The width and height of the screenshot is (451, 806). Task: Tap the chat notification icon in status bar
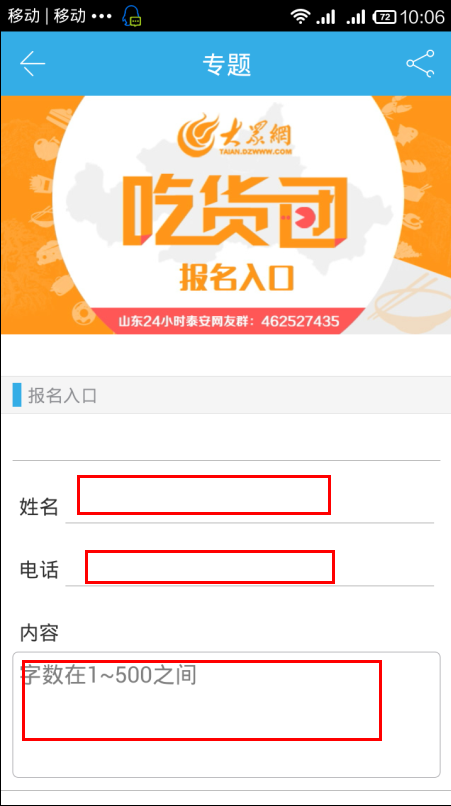tap(132, 16)
